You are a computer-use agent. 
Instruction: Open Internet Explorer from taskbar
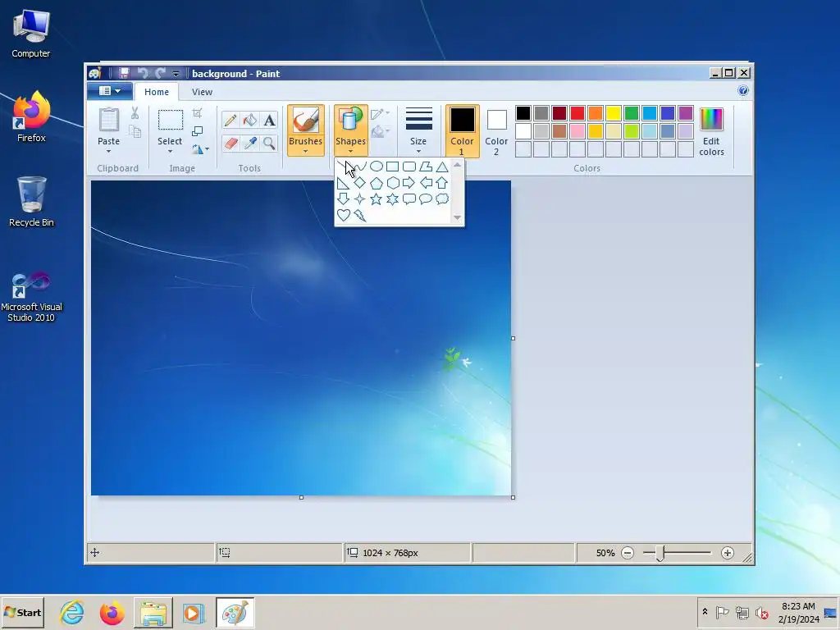[72, 613]
